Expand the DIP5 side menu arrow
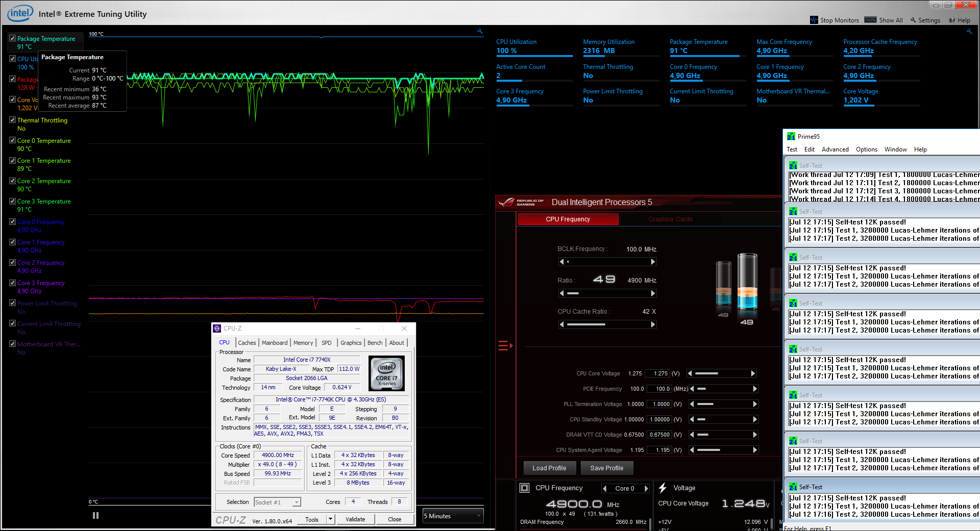Screen dimensions: 980x531 coord(505,346)
